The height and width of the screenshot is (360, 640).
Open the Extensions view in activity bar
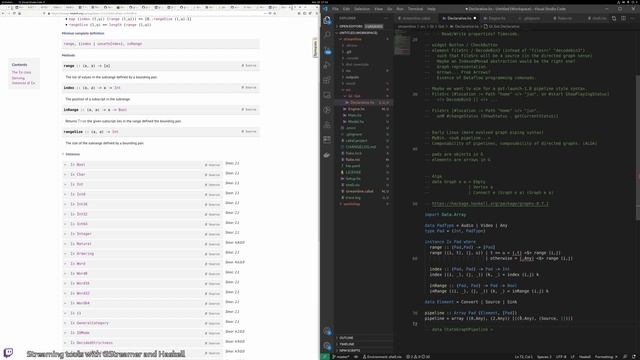[327, 80]
